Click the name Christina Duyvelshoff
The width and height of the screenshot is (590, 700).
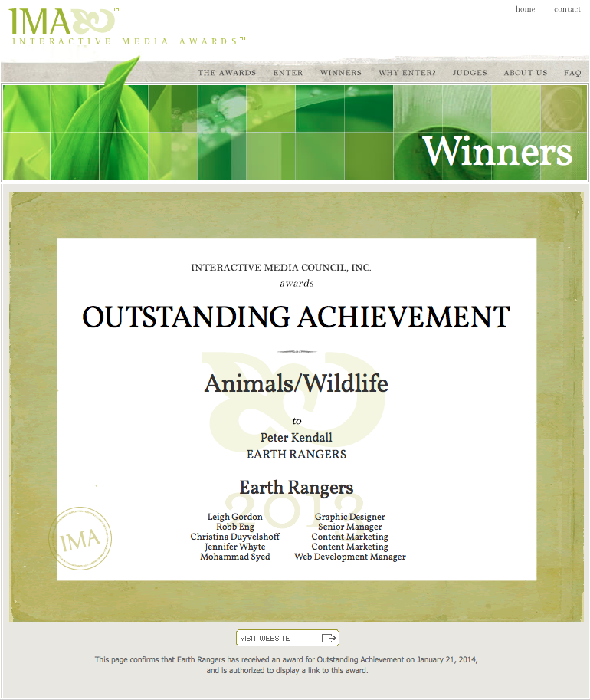[235, 537]
